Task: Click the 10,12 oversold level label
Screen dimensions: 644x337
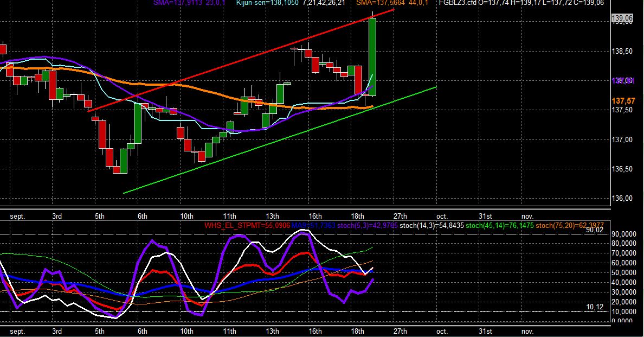Action: pyautogui.click(x=594, y=307)
